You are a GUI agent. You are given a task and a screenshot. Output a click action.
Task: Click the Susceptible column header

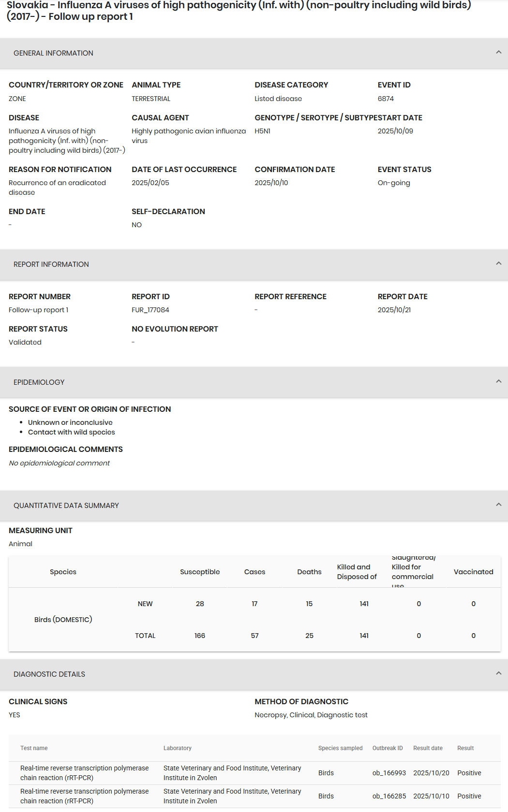200,572
